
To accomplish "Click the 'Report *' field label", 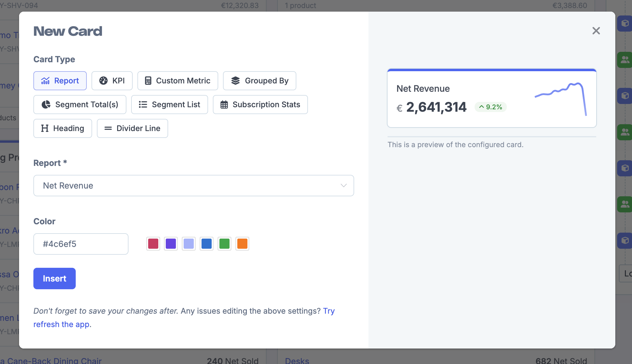I will click(x=50, y=163).
